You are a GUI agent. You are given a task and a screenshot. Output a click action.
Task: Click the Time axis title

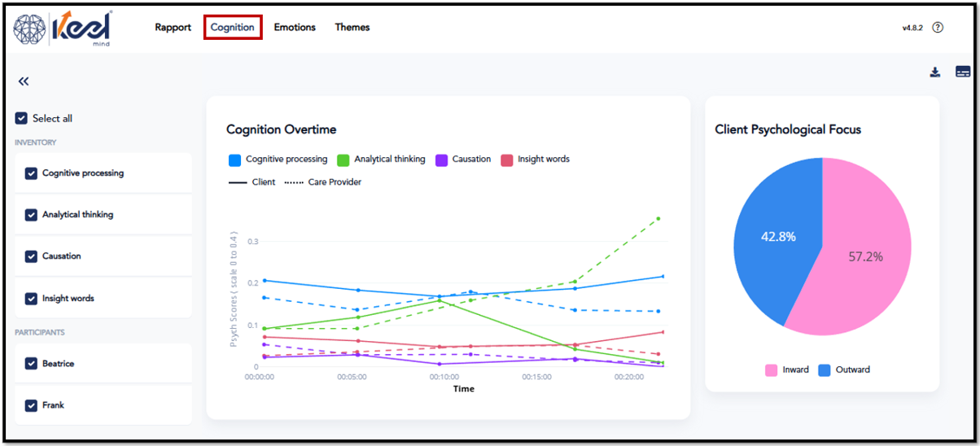point(463,389)
